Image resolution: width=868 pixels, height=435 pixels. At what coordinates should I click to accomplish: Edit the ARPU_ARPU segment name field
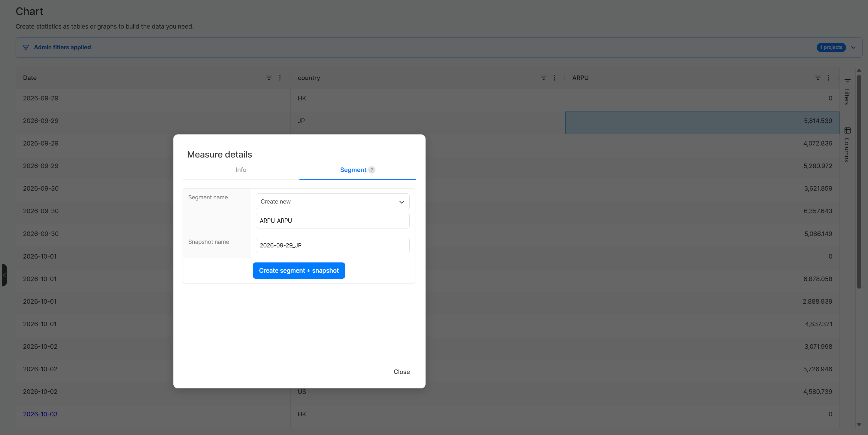click(332, 221)
